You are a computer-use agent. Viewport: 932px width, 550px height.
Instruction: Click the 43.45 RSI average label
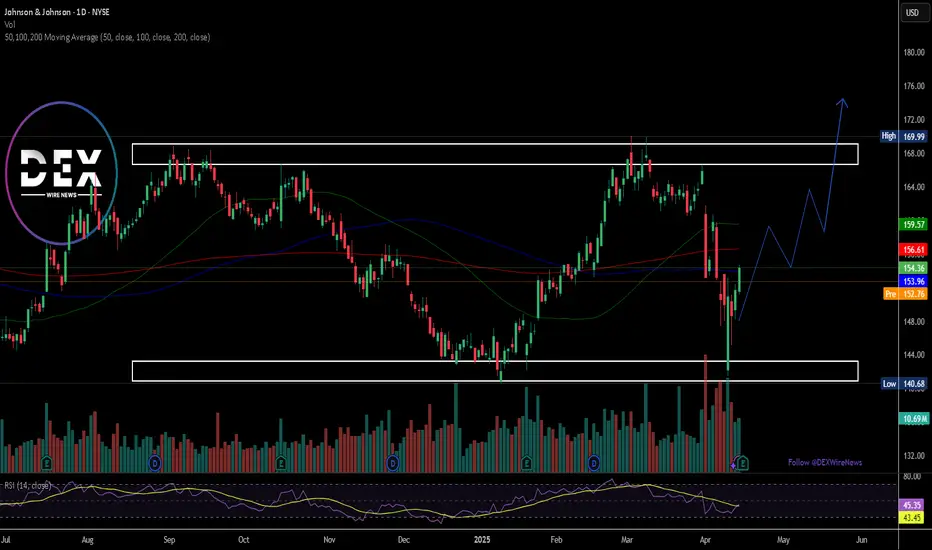(912, 518)
